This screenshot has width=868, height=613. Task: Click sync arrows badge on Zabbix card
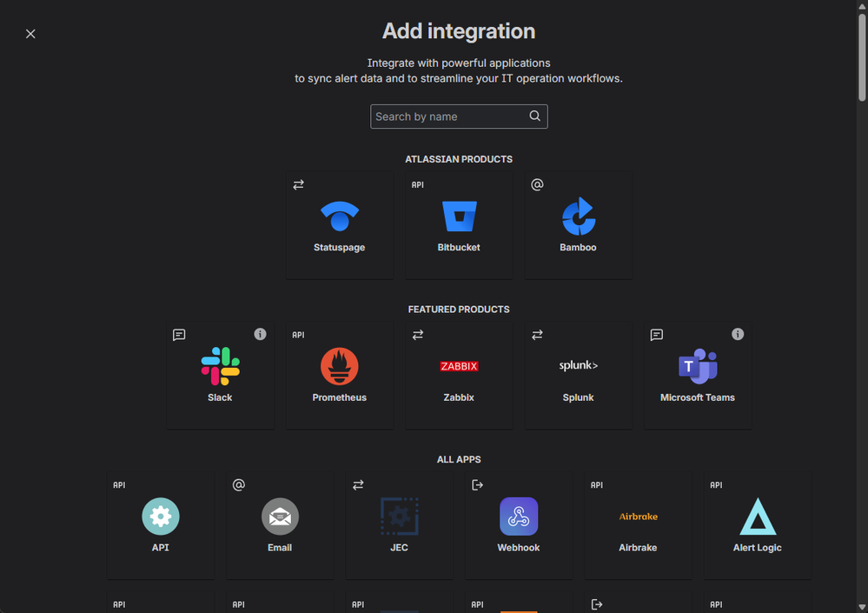pos(418,335)
